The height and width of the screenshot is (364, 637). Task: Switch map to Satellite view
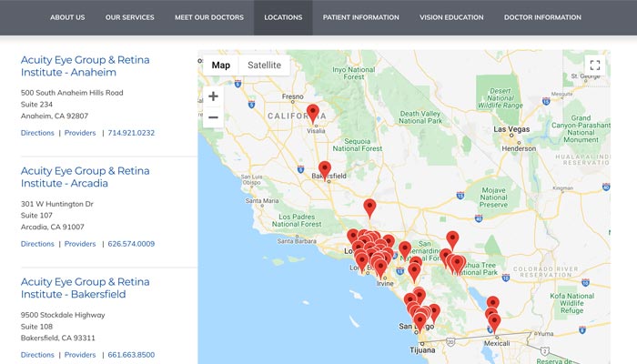(x=265, y=65)
